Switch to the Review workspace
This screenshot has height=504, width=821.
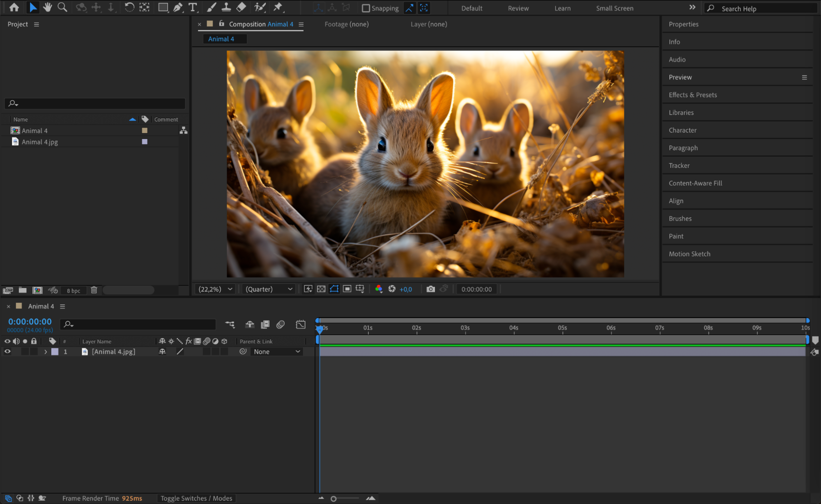click(x=518, y=8)
